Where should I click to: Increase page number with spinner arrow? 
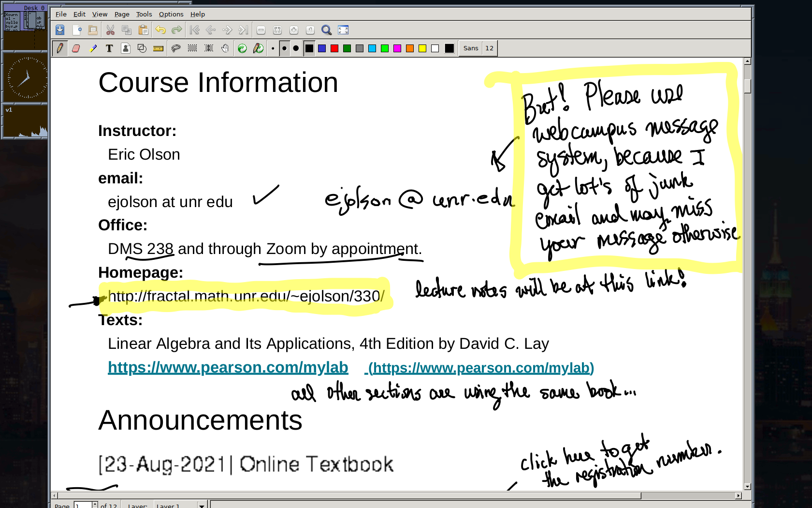pos(95,504)
